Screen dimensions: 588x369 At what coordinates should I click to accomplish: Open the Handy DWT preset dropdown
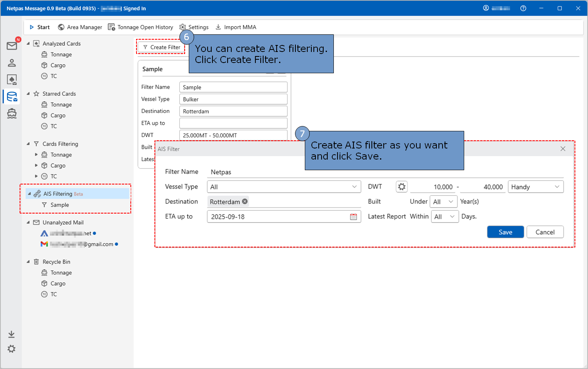coord(535,187)
